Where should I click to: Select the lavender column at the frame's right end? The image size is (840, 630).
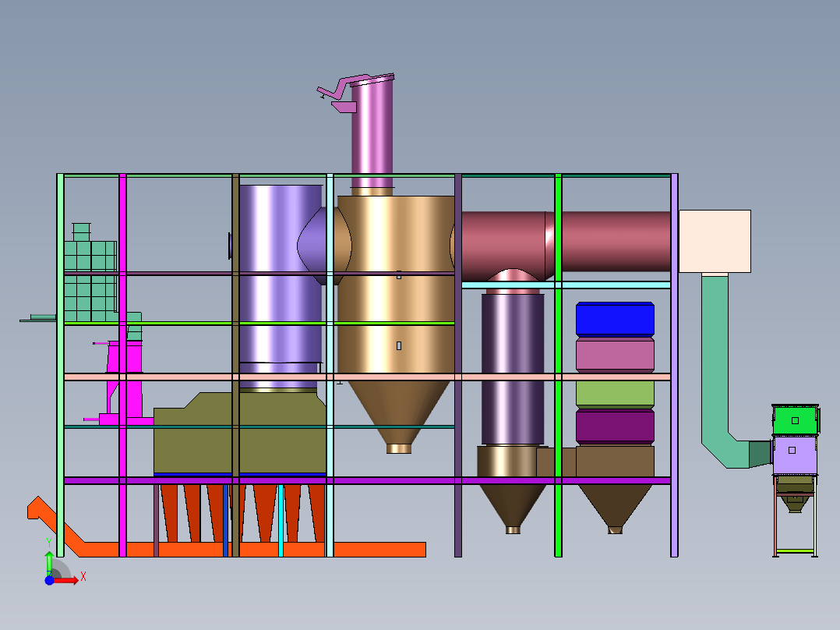point(675,365)
